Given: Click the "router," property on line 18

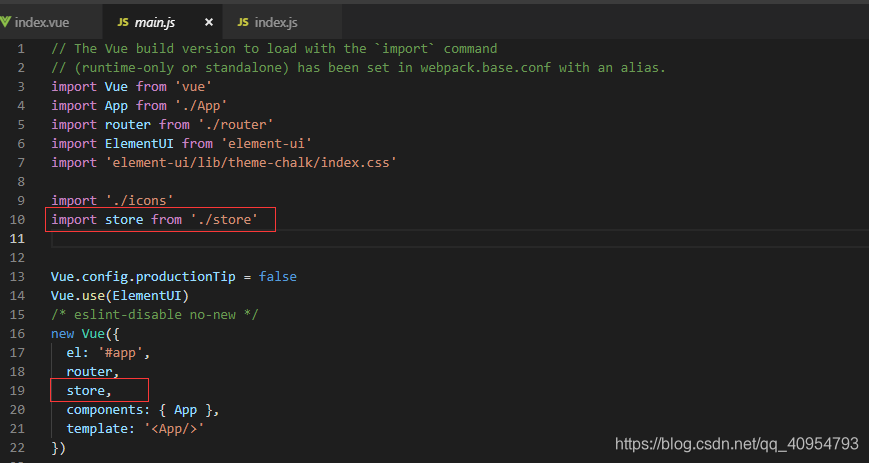Looking at the screenshot, I should (93, 372).
